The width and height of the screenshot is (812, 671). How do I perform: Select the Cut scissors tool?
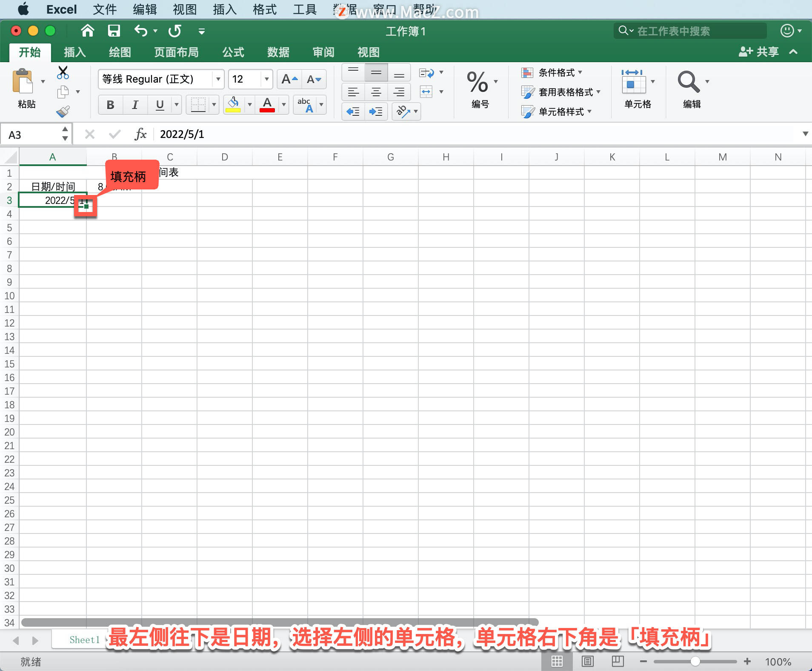63,72
